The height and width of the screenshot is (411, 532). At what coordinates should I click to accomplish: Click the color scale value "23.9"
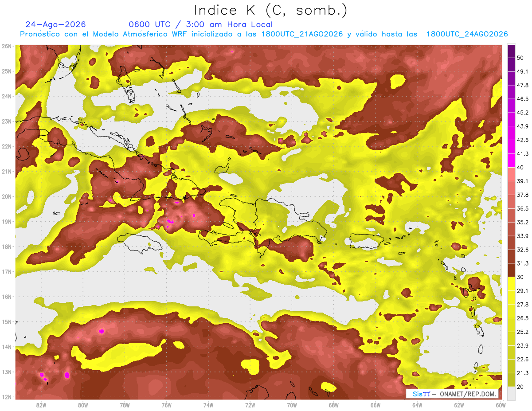pyautogui.click(x=523, y=345)
